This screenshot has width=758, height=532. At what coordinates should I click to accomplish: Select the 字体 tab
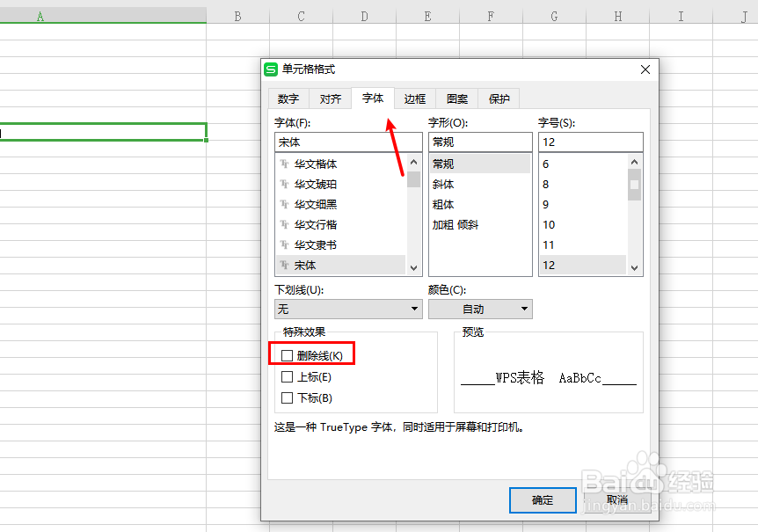pos(373,98)
